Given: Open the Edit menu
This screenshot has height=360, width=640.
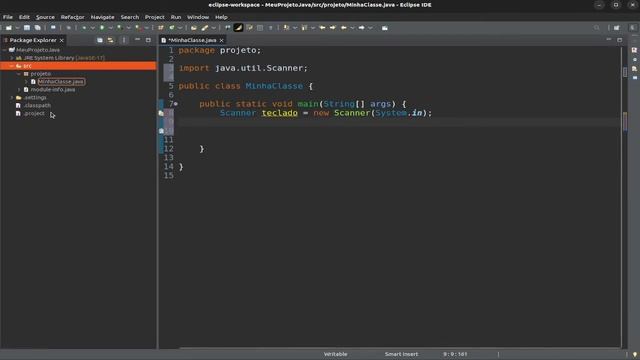Looking at the screenshot, I should coord(24,17).
